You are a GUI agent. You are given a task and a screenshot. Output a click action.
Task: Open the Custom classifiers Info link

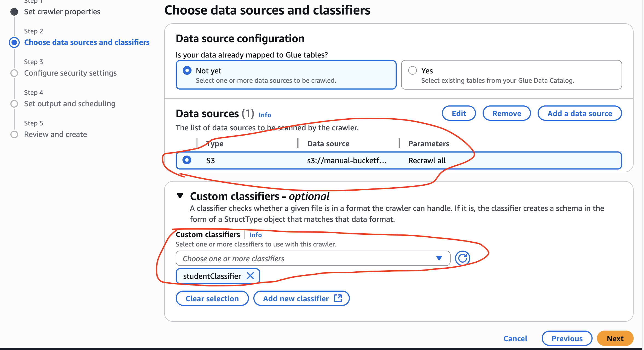pos(255,235)
